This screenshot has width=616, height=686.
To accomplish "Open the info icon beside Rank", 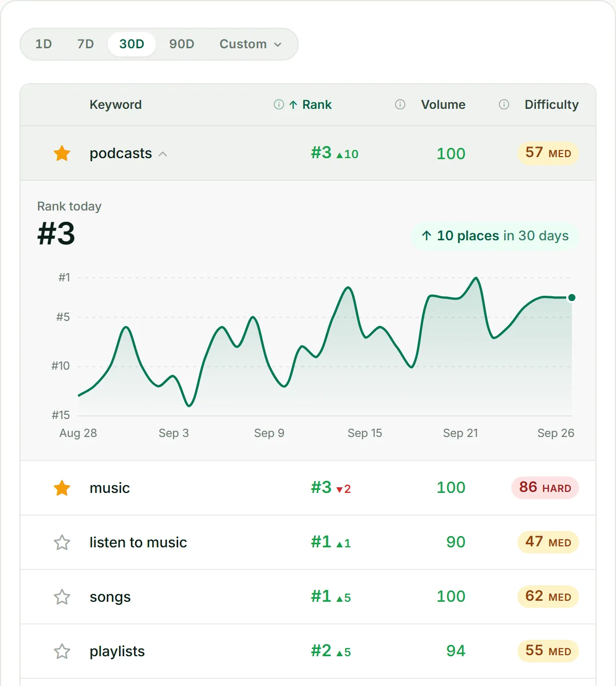I will (279, 105).
